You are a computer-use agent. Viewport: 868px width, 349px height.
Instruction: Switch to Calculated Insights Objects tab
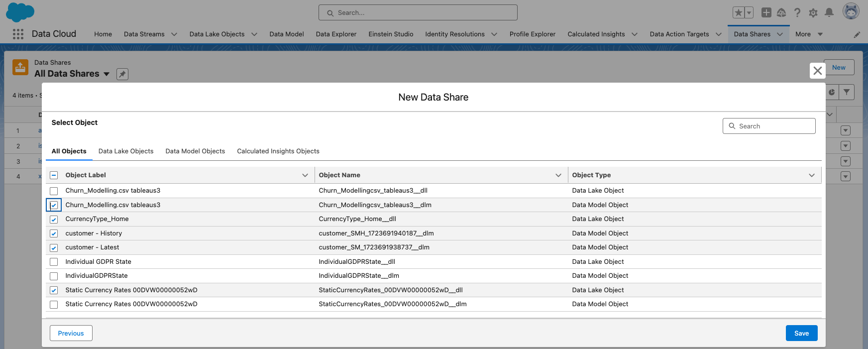pyautogui.click(x=278, y=151)
